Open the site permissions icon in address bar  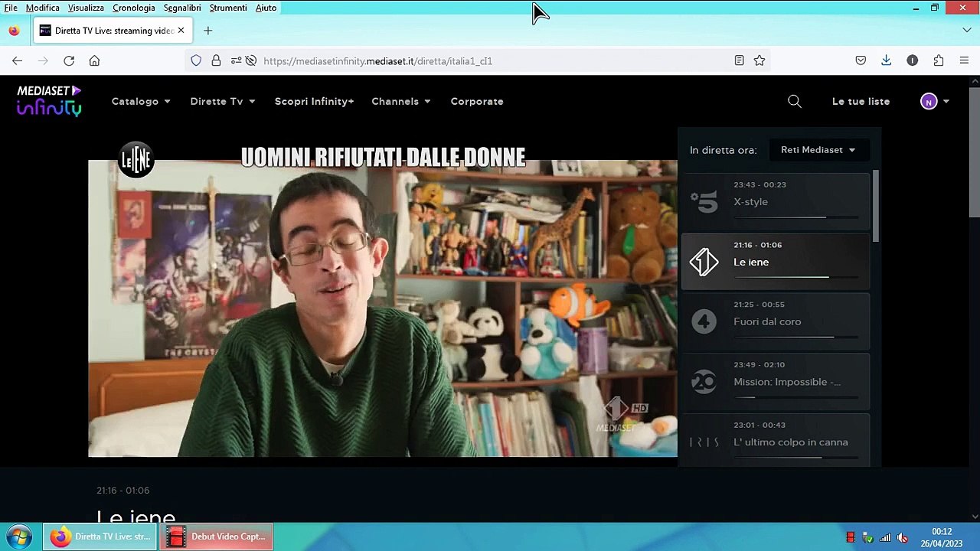coord(236,60)
